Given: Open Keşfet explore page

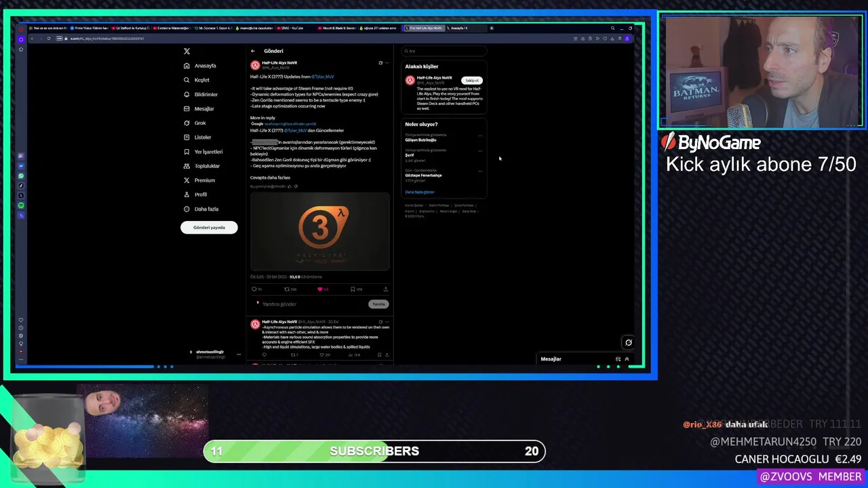Looking at the screenshot, I should coord(197,80).
